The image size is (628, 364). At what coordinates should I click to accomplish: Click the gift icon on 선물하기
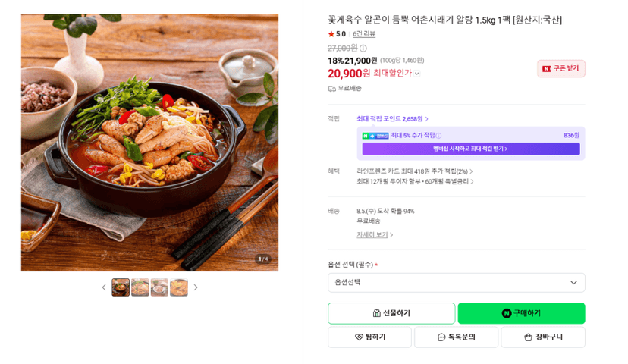point(376,313)
